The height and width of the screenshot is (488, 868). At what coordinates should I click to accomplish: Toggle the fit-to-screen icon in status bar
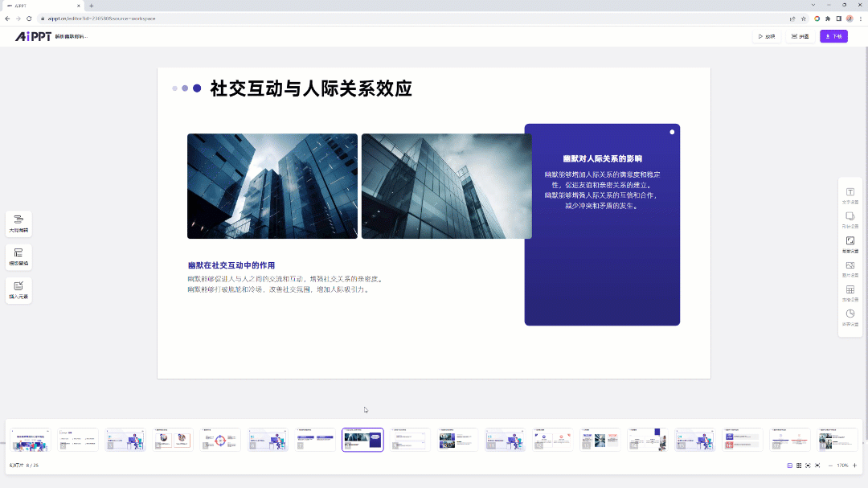pos(808,465)
